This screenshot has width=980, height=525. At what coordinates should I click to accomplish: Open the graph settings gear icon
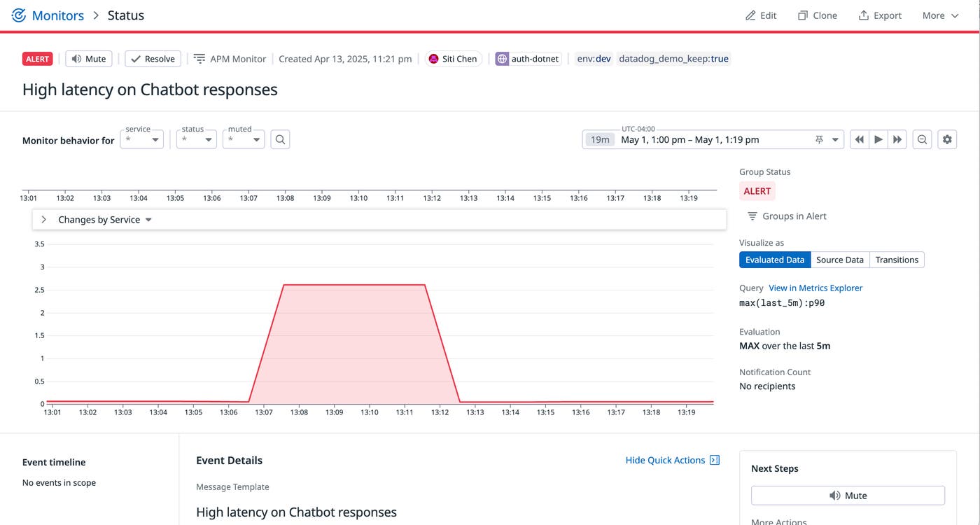(947, 139)
